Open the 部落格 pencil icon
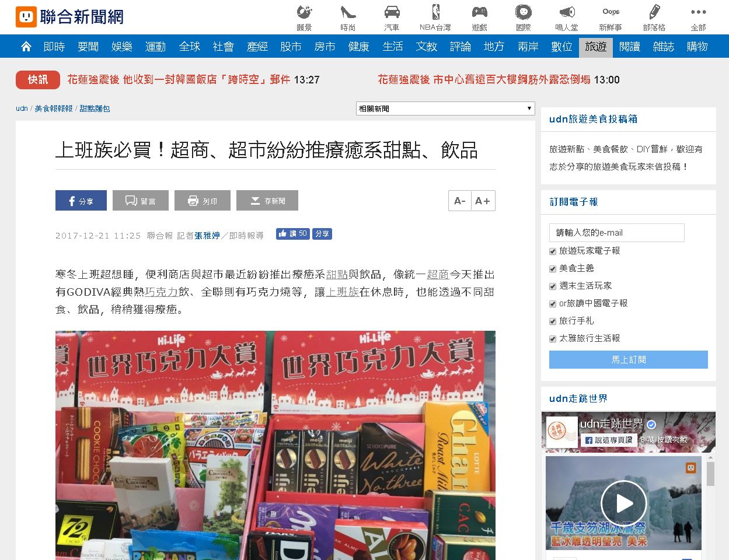The width and height of the screenshot is (729, 560). (x=654, y=17)
